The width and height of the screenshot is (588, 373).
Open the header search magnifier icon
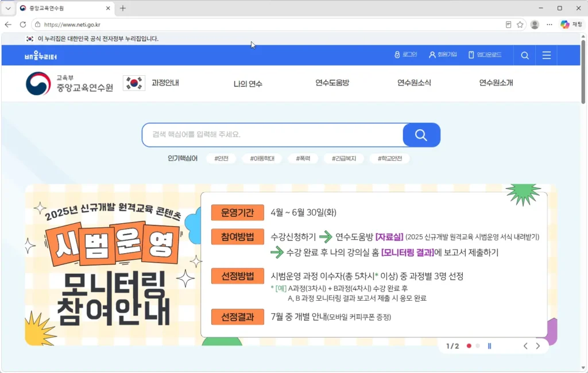[525, 56]
